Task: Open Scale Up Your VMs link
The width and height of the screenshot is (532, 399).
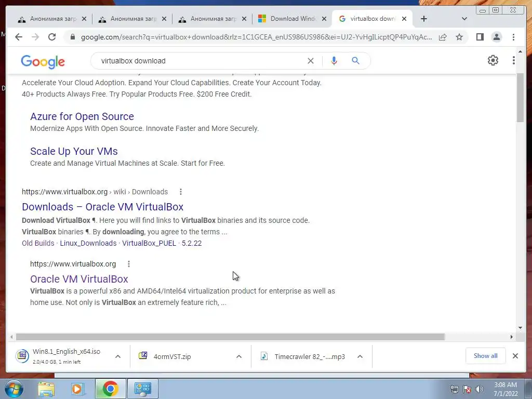Action: pyautogui.click(x=74, y=151)
